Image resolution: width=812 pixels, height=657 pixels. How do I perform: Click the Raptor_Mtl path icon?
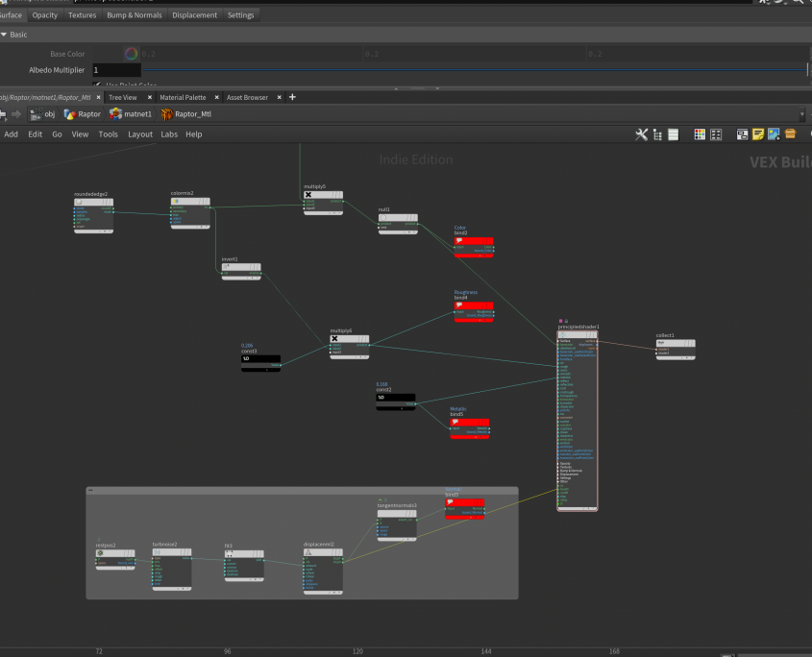click(166, 114)
